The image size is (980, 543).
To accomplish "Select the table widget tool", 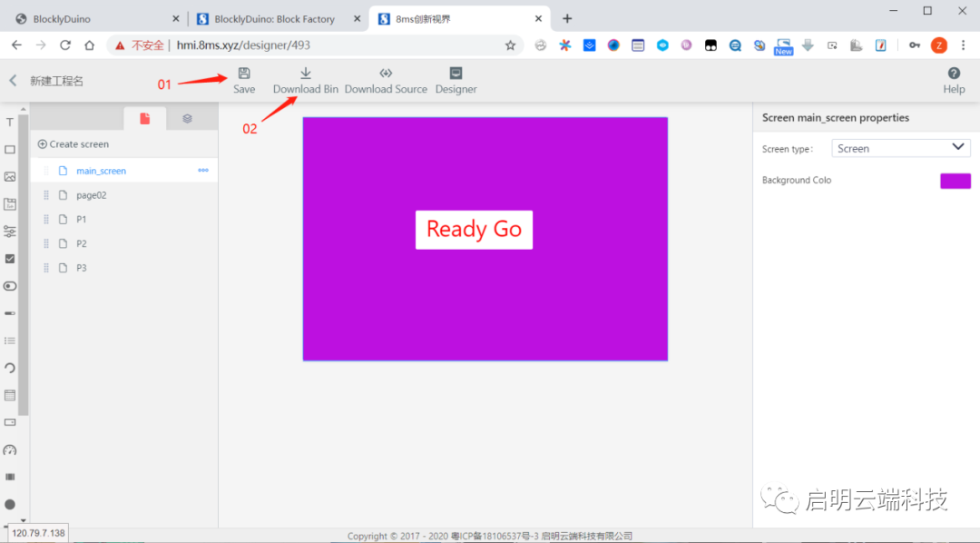I will click(x=10, y=395).
